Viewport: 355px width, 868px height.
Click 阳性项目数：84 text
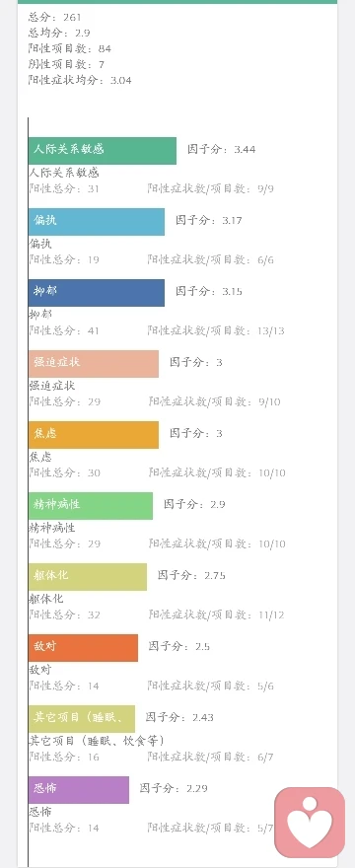click(70, 48)
